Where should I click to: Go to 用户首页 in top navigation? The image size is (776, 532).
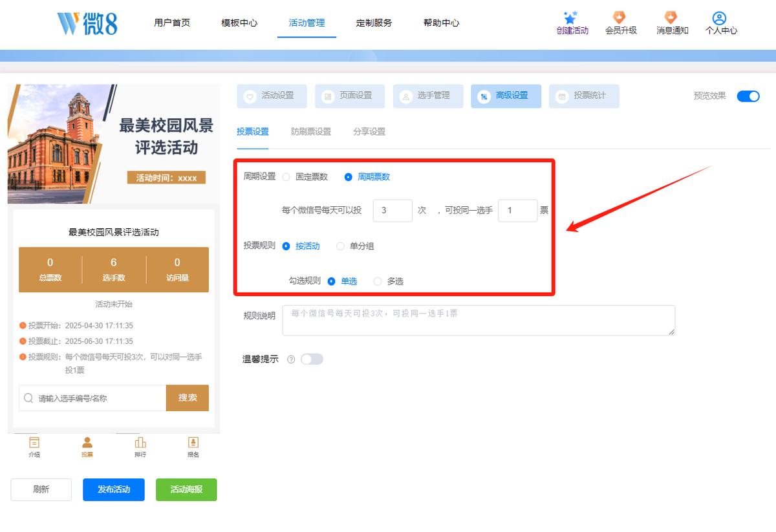[172, 23]
